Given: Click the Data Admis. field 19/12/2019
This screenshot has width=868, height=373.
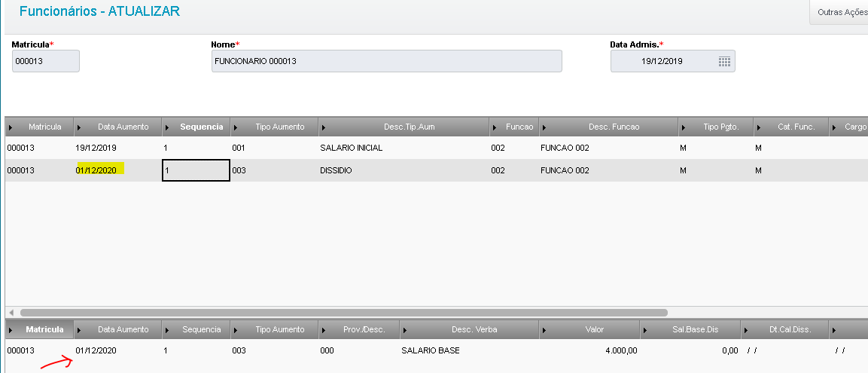Looking at the screenshot, I should click(x=672, y=61).
